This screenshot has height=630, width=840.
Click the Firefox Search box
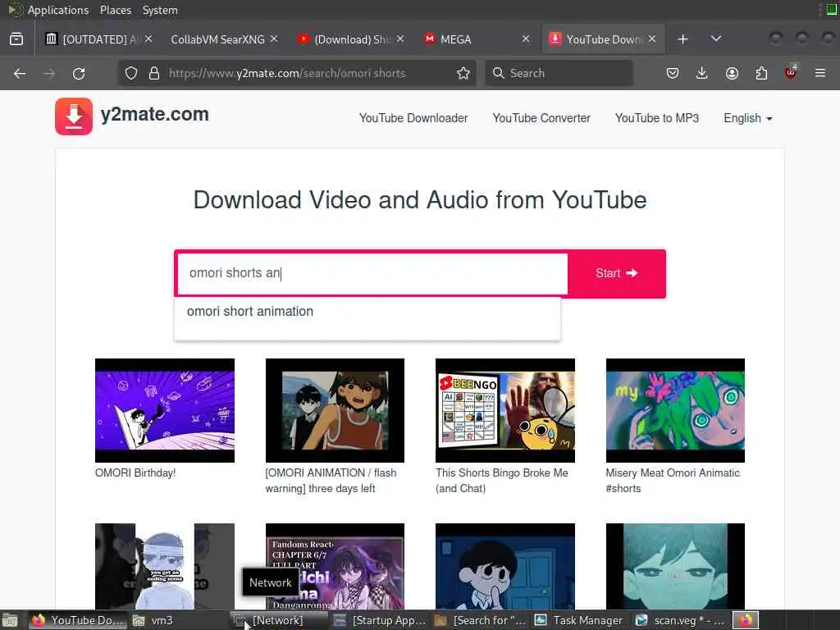(559, 73)
